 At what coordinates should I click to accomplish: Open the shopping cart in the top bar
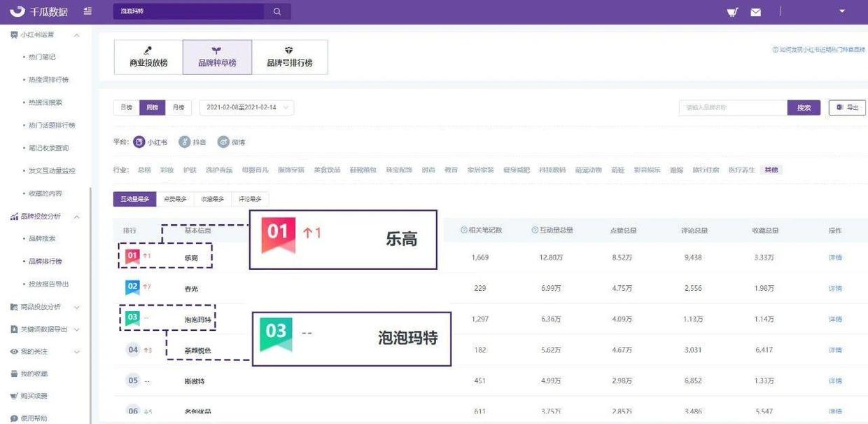coord(732,11)
